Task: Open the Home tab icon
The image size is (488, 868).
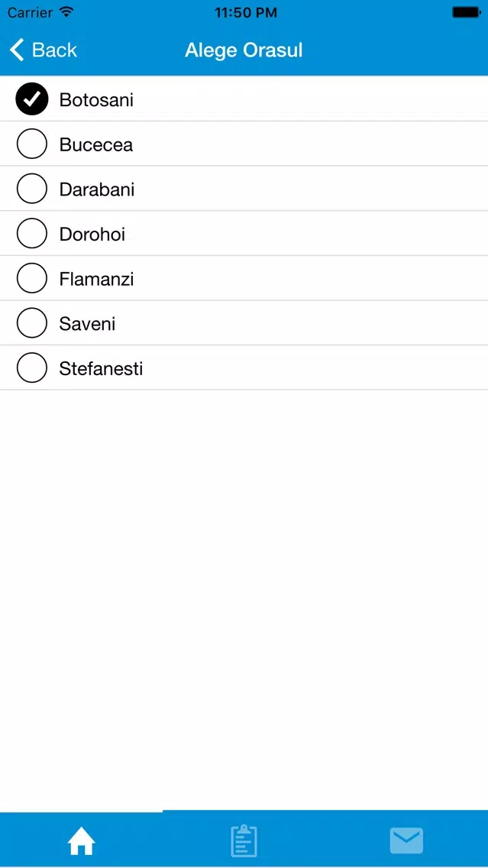Action: pyautogui.click(x=81, y=843)
